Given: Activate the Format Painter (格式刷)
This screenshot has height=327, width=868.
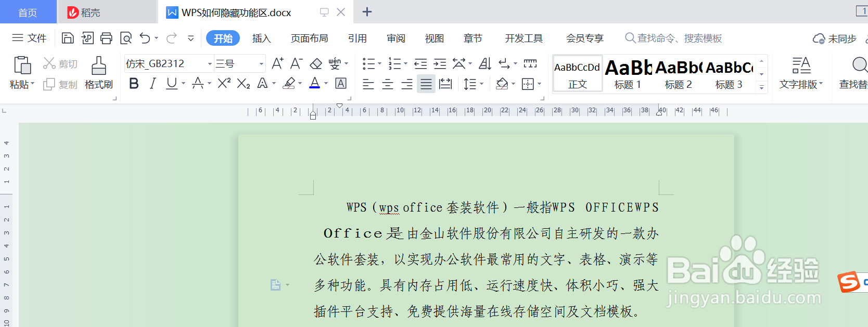Looking at the screenshot, I should 99,73.
